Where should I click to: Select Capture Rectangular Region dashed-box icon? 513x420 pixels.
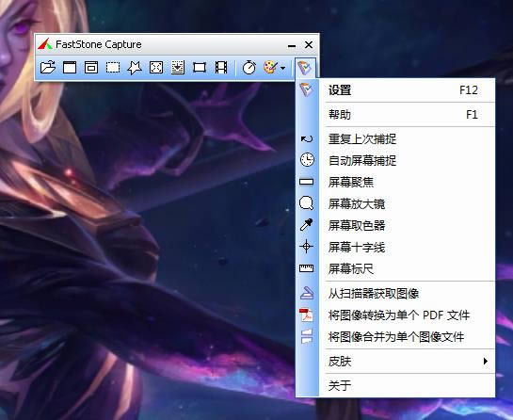point(113,68)
